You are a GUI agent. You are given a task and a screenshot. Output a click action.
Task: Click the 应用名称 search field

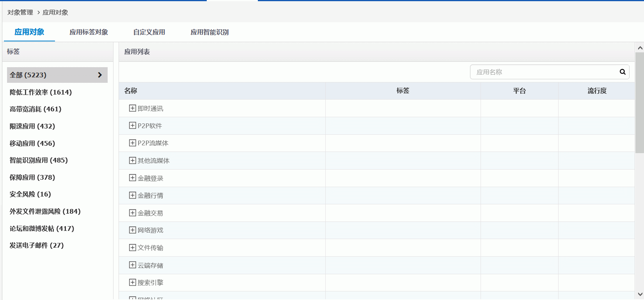[544, 72]
